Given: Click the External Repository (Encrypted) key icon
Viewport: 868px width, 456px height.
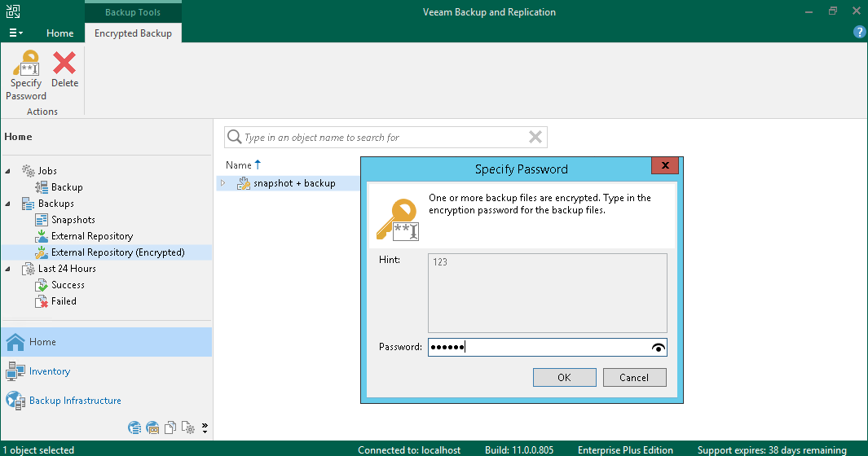Looking at the screenshot, I should point(42,252).
